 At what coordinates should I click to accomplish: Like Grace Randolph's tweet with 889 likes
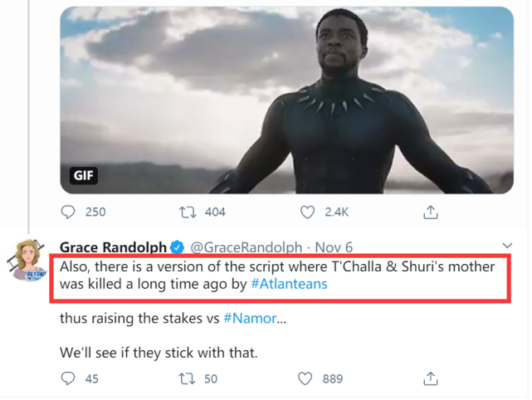click(x=308, y=379)
